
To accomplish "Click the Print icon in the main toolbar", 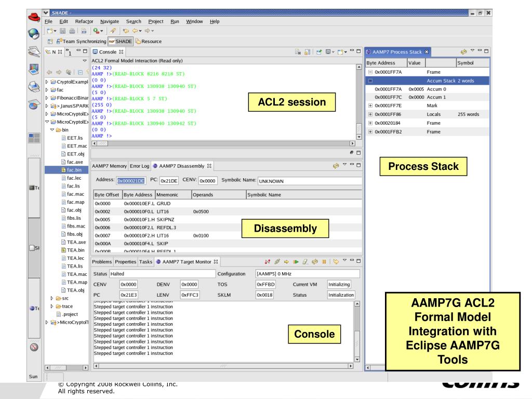I will tap(72, 31).
